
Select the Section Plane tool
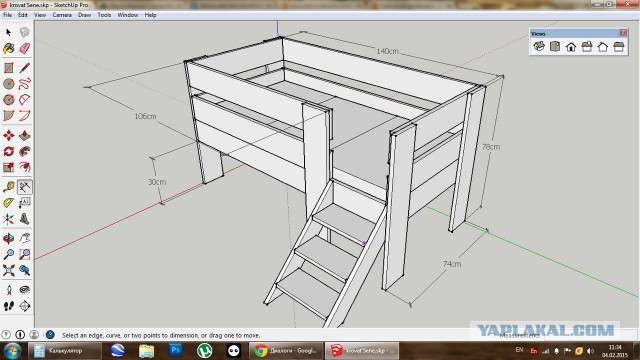[x=24, y=306]
